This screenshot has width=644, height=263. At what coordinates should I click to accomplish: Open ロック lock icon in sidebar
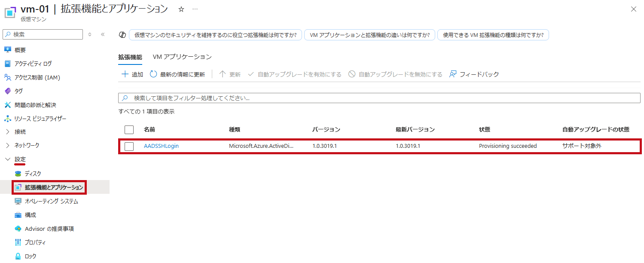pyautogui.click(x=18, y=256)
